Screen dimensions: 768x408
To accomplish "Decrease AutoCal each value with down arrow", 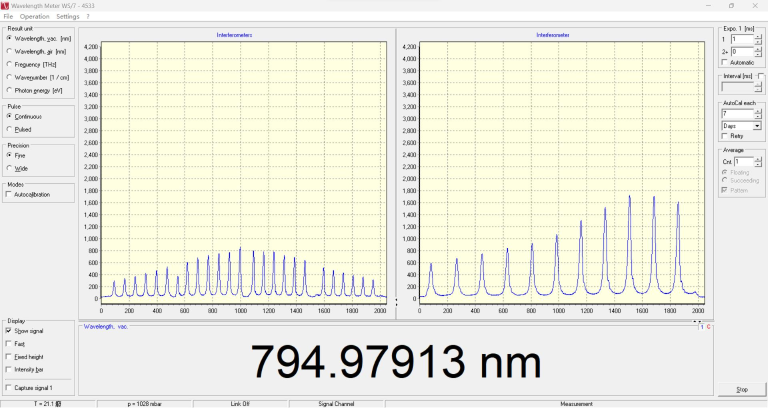I will pyautogui.click(x=758, y=116).
